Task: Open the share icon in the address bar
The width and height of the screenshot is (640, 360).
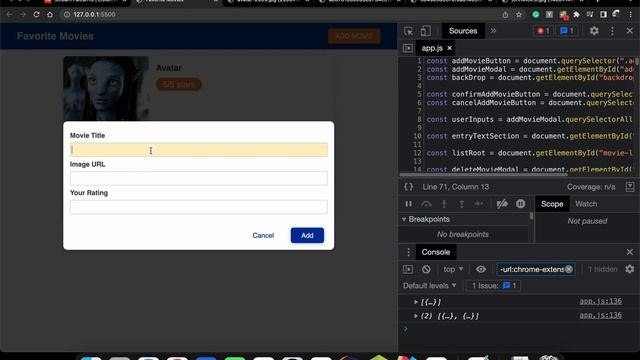Action: 505,15
